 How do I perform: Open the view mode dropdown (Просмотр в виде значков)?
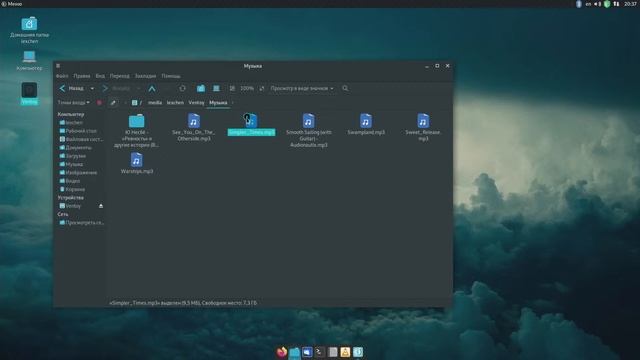pyautogui.click(x=302, y=88)
